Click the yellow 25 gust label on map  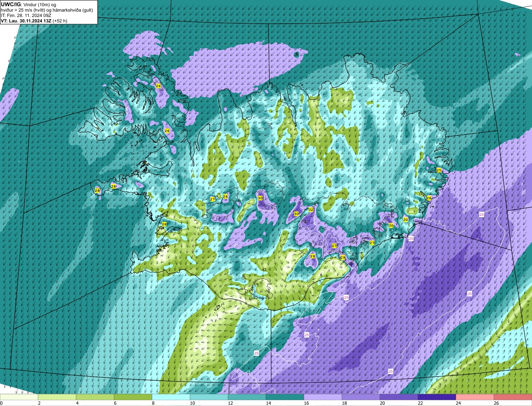tap(439, 170)
